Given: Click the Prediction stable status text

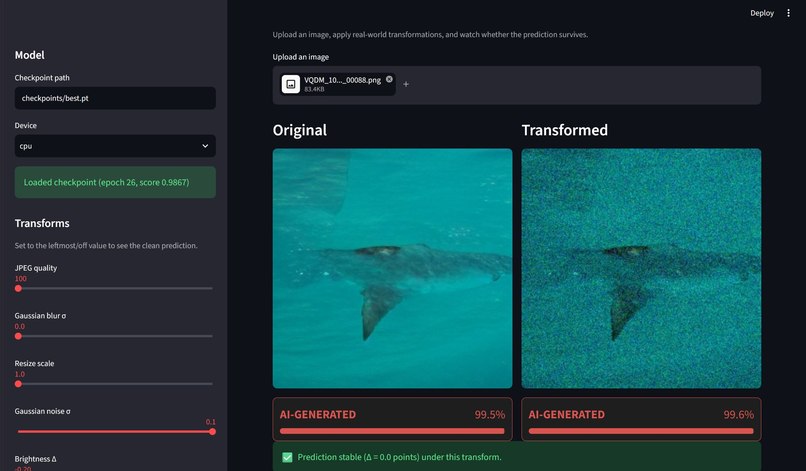Looking at the screenshot, I should [399, 457].
